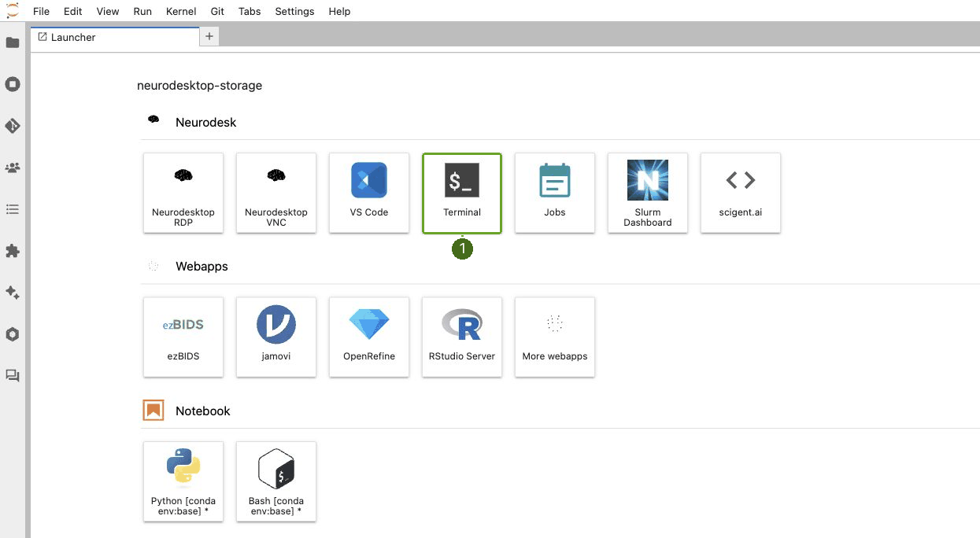Open the Kernel menu

pyautogui.click(x=182, y=11)
